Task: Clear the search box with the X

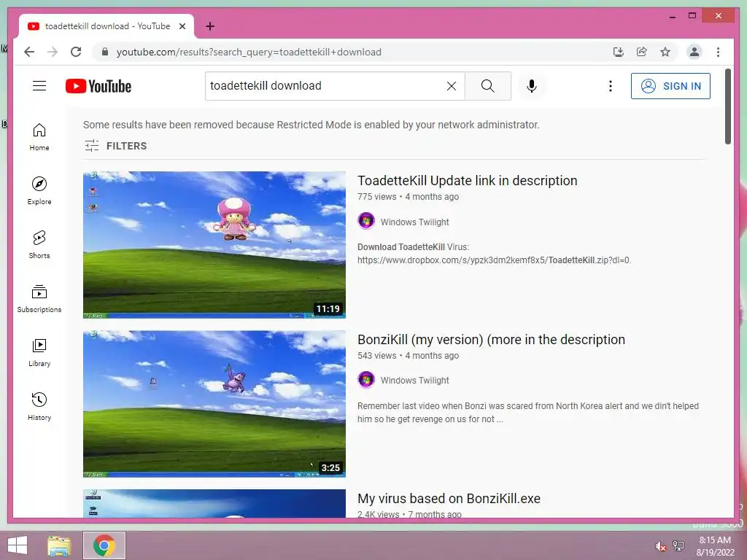Action: (451, 86)
